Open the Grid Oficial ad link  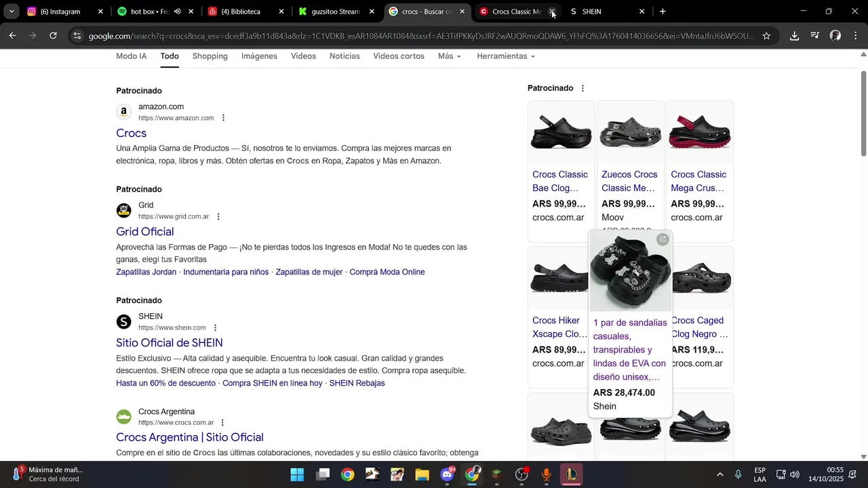(145, 232)
